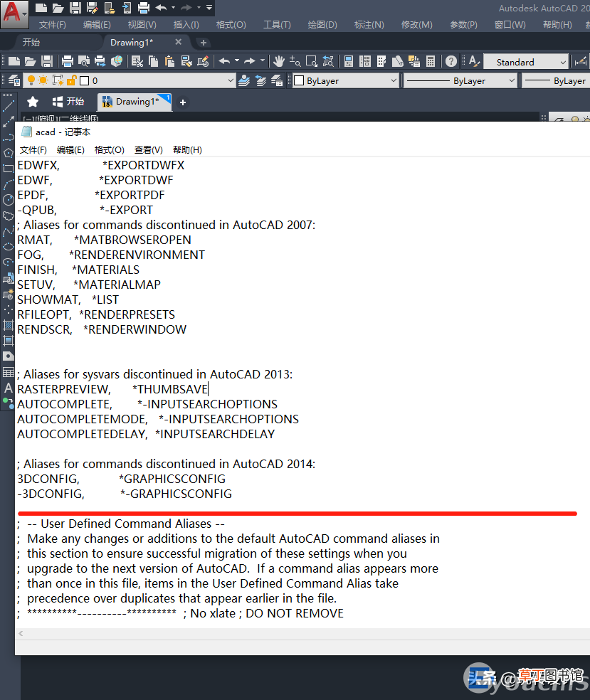Add new drawing tab with upper plus
The image size is (590, 700).
click(x=204, y=43)
